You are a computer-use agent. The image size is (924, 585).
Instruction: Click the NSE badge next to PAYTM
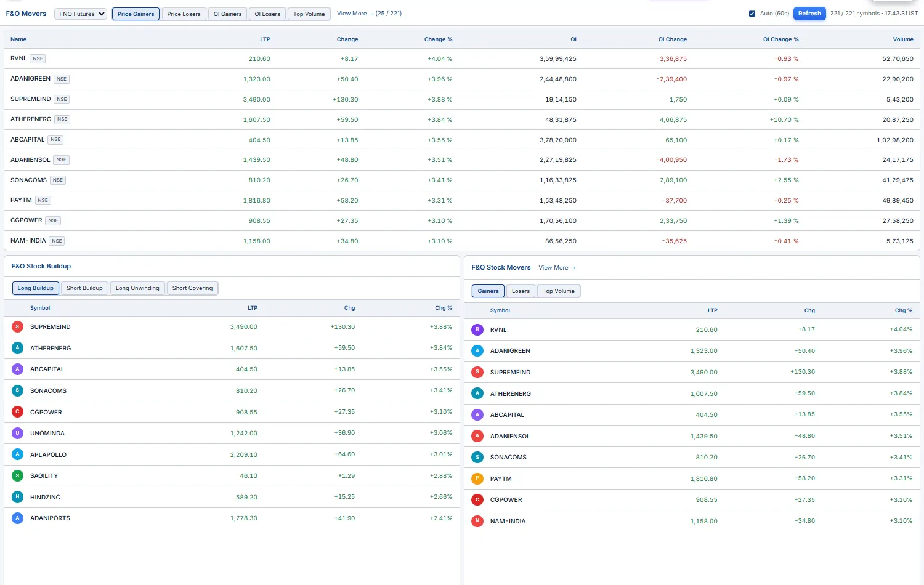(43, 200)
